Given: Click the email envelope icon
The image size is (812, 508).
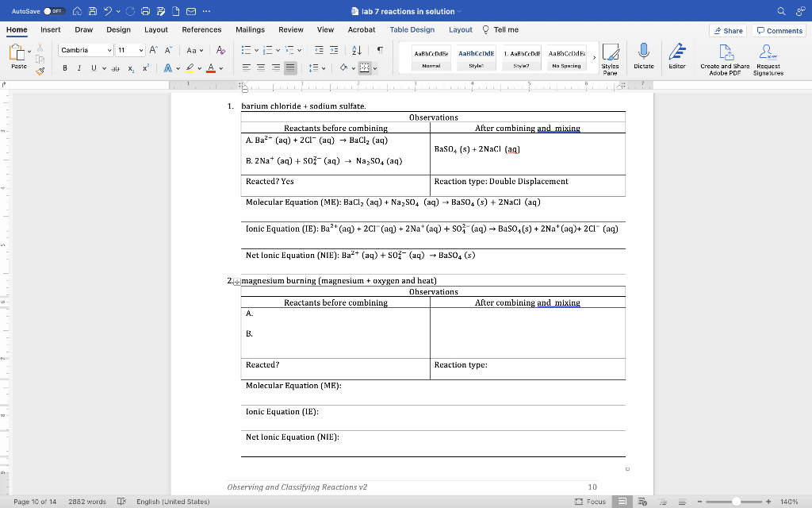Looking at the screenshot, I should [x=191, y=11].
